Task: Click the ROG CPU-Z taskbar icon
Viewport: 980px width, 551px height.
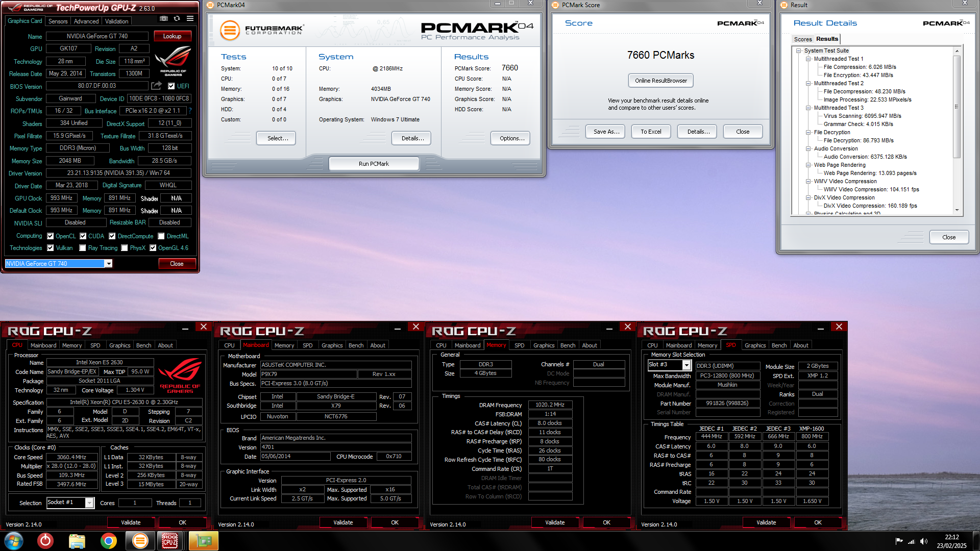Action: pos(170,541)
